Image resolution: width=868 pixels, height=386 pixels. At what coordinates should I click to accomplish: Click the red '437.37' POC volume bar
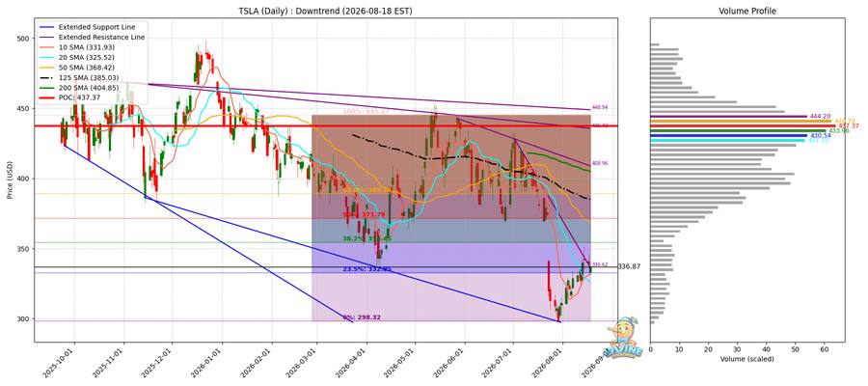coord(745,125)
